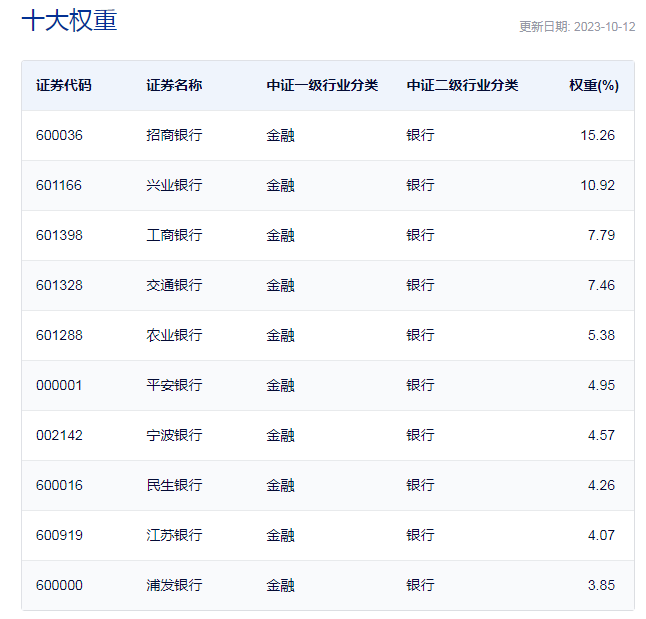
Task: Click the 中证二级行业分类 column header
Action: coord(462,85)
